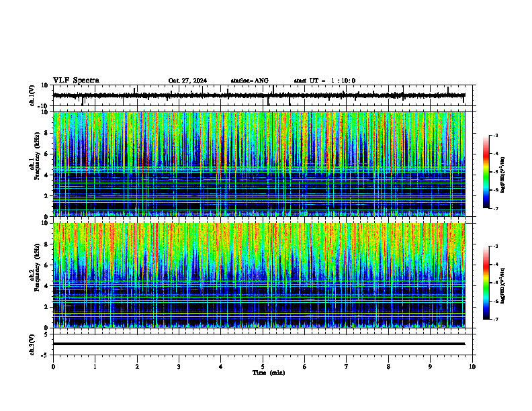Click time axis tick label "3"

click(x=179, y=367)
